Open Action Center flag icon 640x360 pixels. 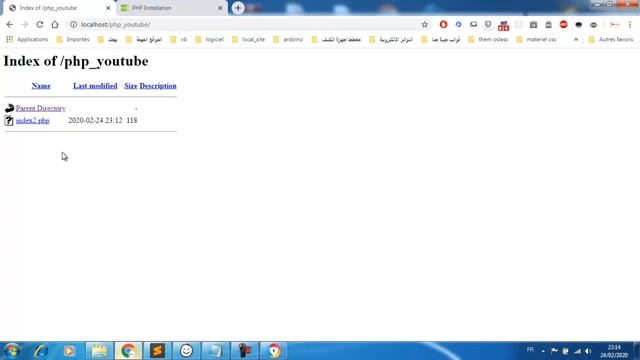coord(554,351)
